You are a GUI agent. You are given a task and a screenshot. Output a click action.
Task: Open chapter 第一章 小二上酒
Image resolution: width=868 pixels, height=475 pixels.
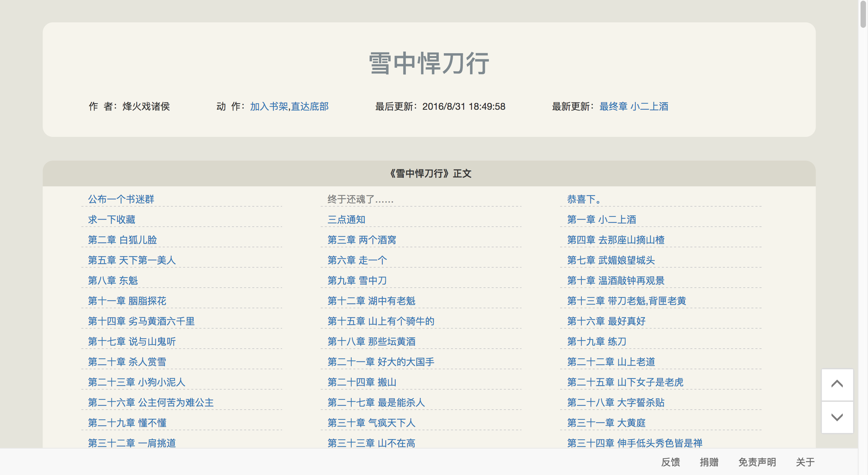pyautogui.click(x=601, y=220)
